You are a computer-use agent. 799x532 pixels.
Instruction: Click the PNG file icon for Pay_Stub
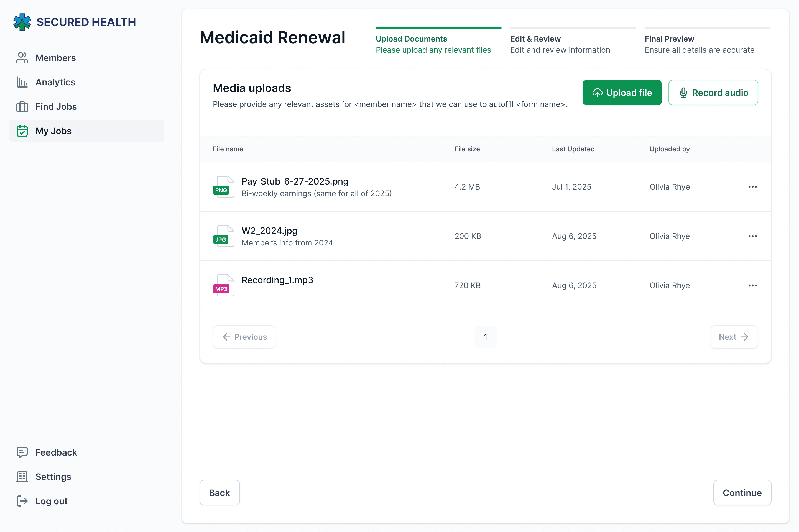tap(223, 186)
